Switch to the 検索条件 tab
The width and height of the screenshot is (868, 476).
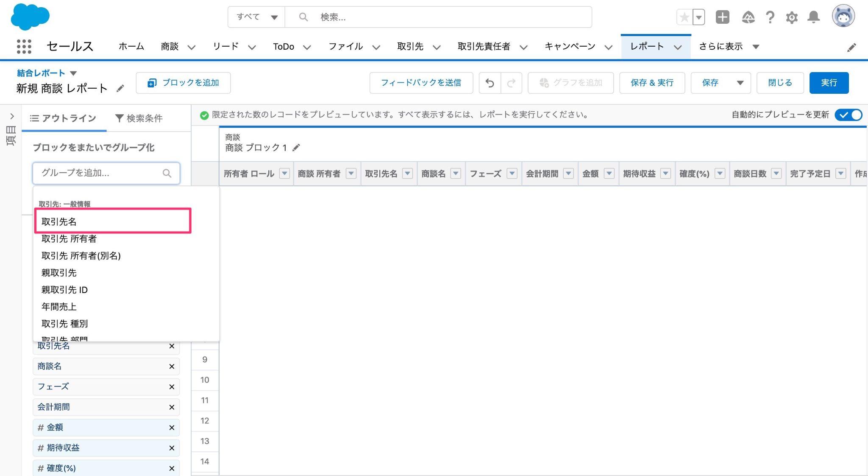[139, 118]
